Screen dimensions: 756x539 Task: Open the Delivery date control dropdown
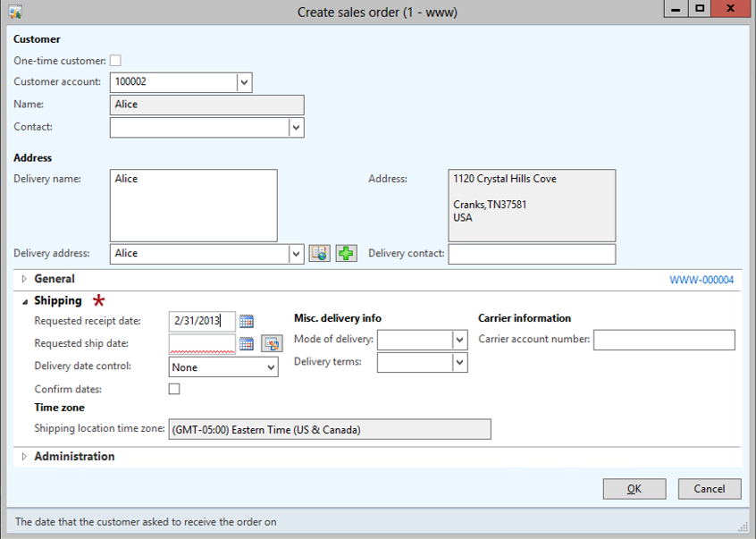point(270,367)
